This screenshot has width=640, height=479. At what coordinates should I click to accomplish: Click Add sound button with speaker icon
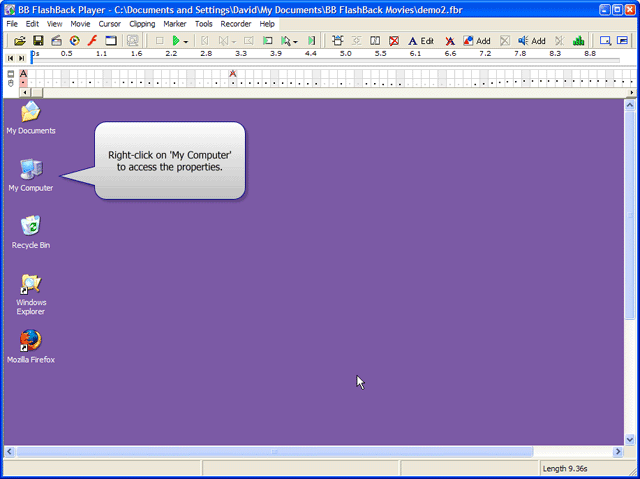(x=532, y=40)
